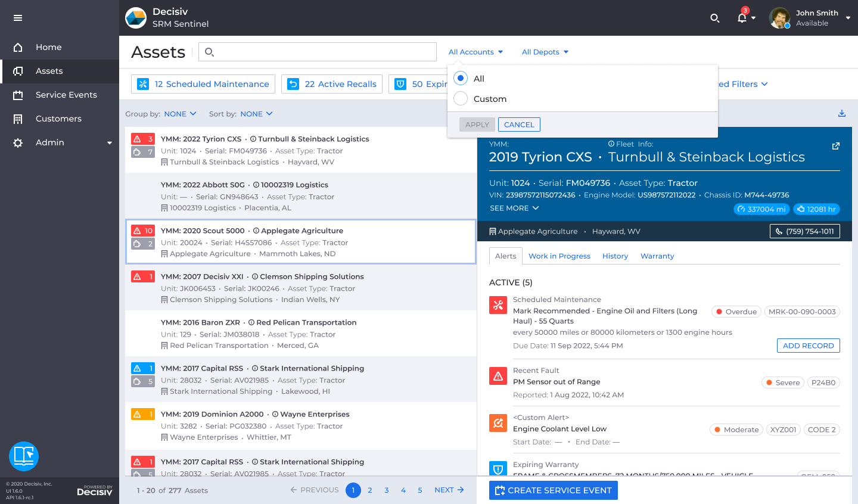Select the Custom radio option
Screen dimensions: 858x504
(x=461, y=98)
